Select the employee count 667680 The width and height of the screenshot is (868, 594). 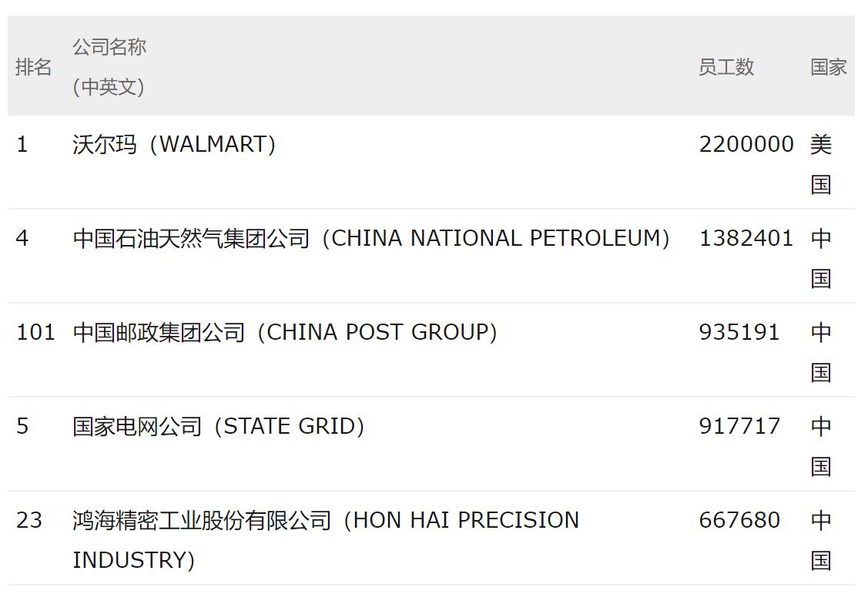pos(739,521)
